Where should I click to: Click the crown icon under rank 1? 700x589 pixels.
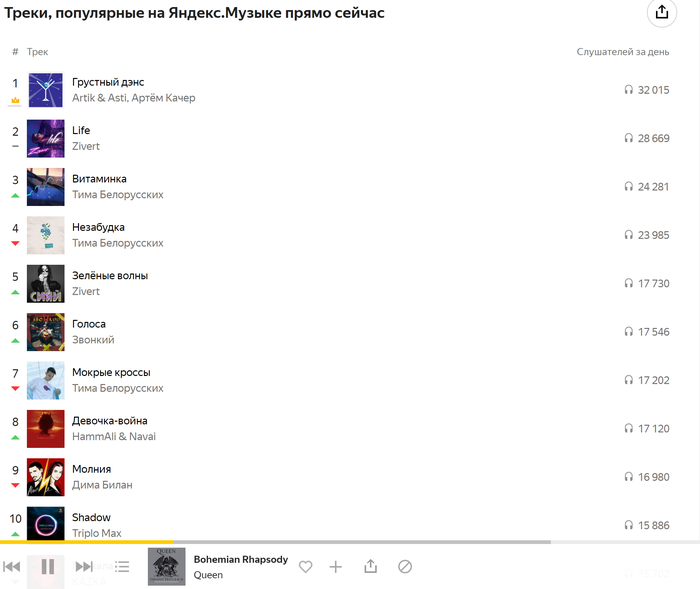tap(15, 100)
